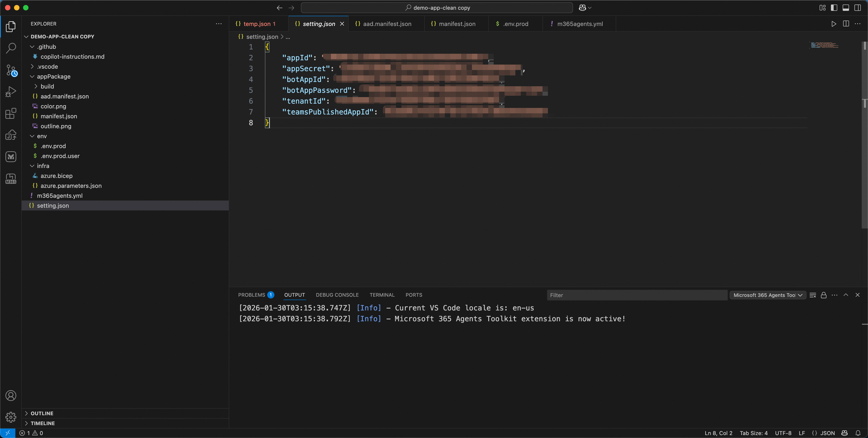Open Manage gear settings icon
The width and height of the screenshot is (868, 438).
tap(11, 417)
